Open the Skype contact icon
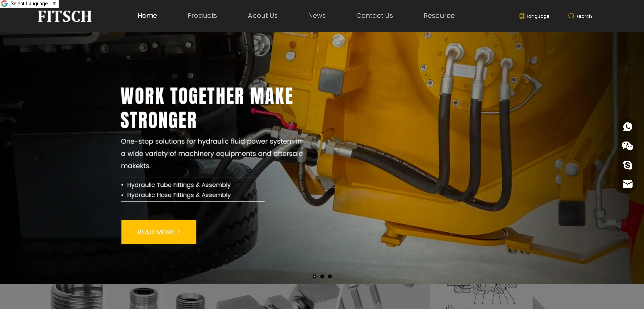This screenshot has width=644, height=309. pyautogui.click(x=627, y=165)
